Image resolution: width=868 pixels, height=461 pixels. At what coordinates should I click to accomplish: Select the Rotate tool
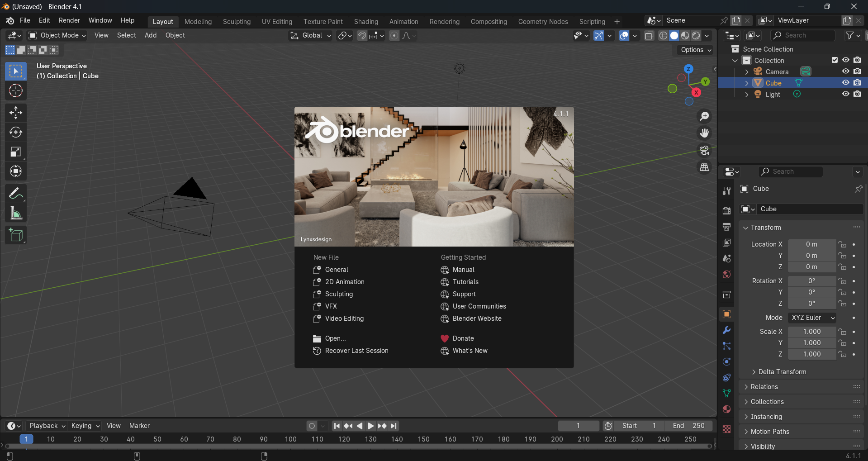click(x=16, y=132)
